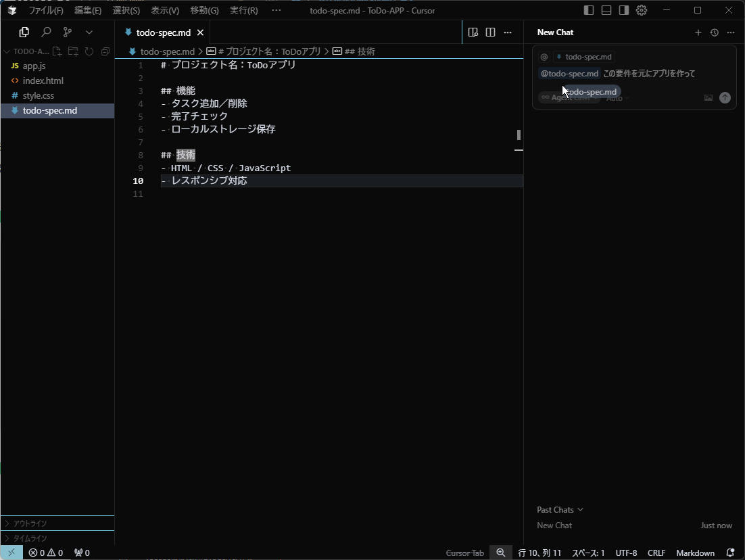Toggle the primary sidebar visibility
Image resolution: width=745 pixels, height=560 pixels.
[x=589, y=10]
